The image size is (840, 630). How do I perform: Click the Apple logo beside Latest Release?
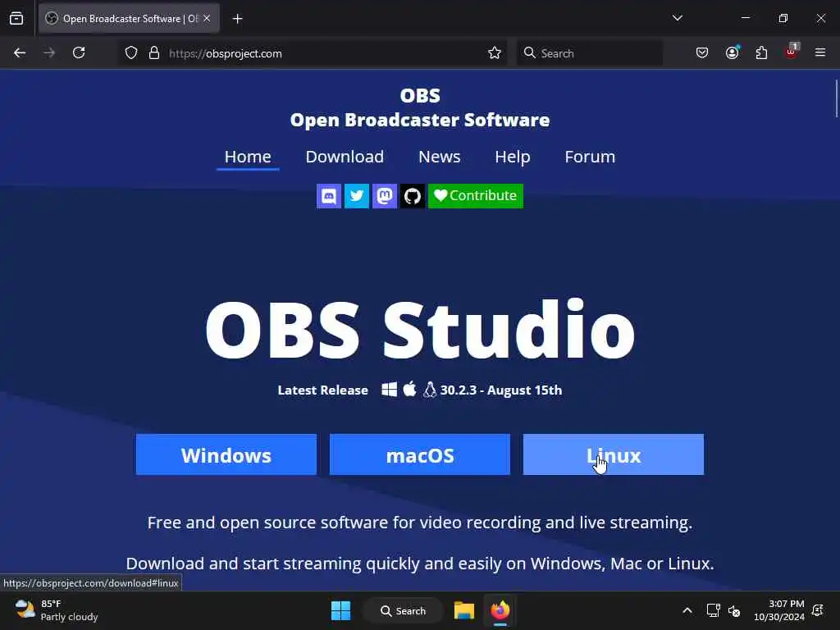[x=410, y=389]
